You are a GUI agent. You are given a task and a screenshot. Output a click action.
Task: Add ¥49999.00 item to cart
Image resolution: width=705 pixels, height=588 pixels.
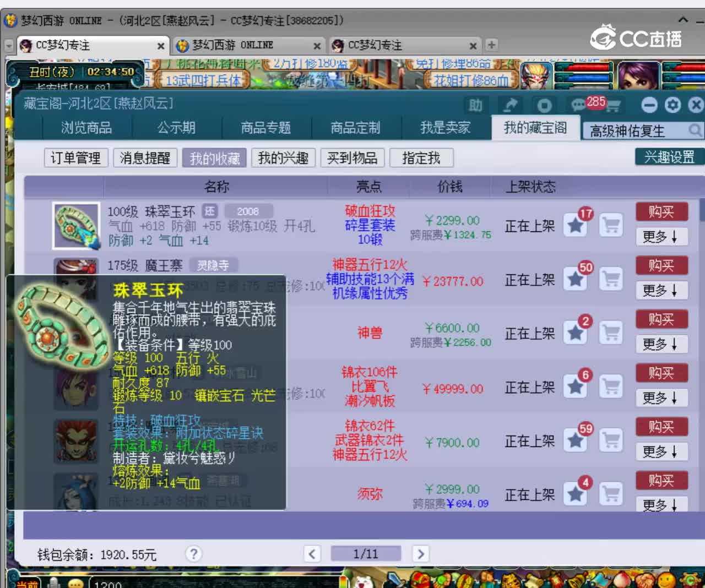[610, 386]
